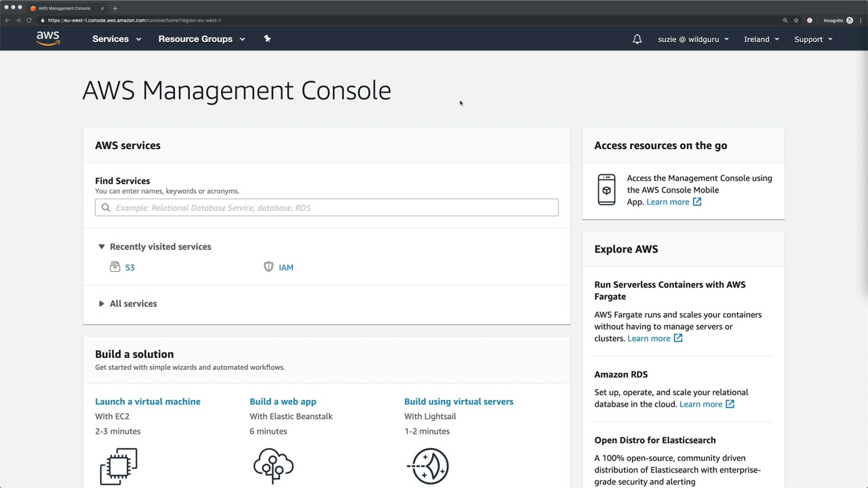Image resolution: width=868 pixels, height=488 pixels.
Task: Click the mobile app phone icon
Action: pos(606,190)
